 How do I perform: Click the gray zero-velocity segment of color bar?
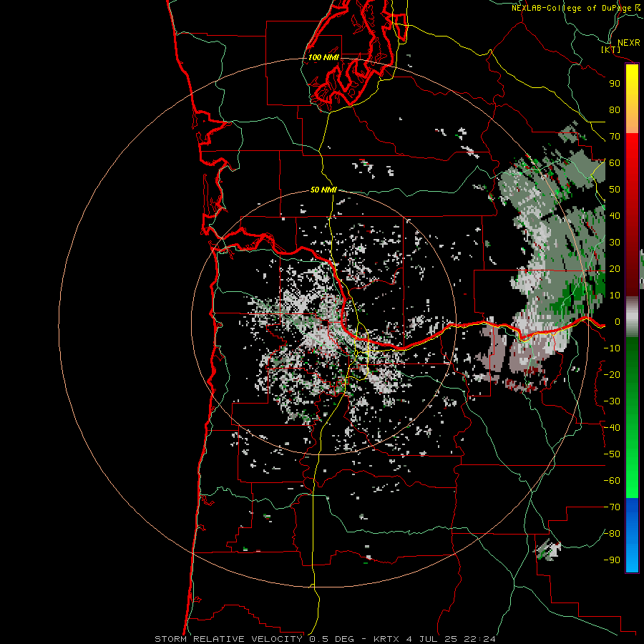point(632,317)
